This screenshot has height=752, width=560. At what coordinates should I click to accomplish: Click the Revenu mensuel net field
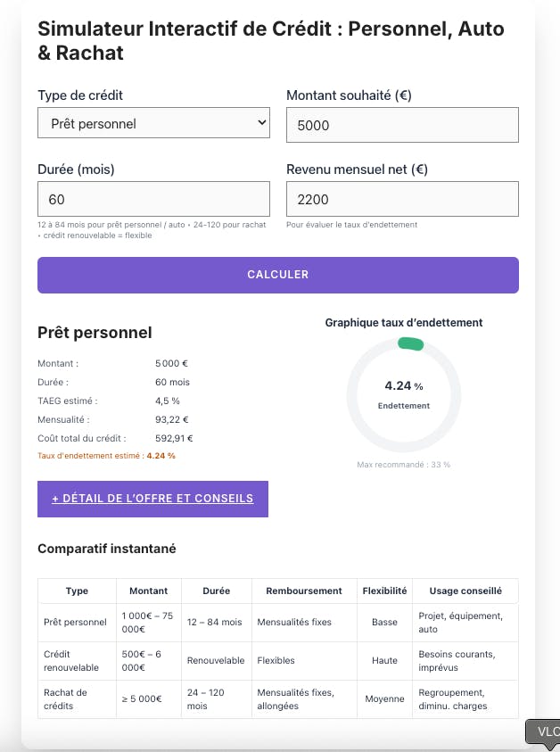tap(402, 199)
